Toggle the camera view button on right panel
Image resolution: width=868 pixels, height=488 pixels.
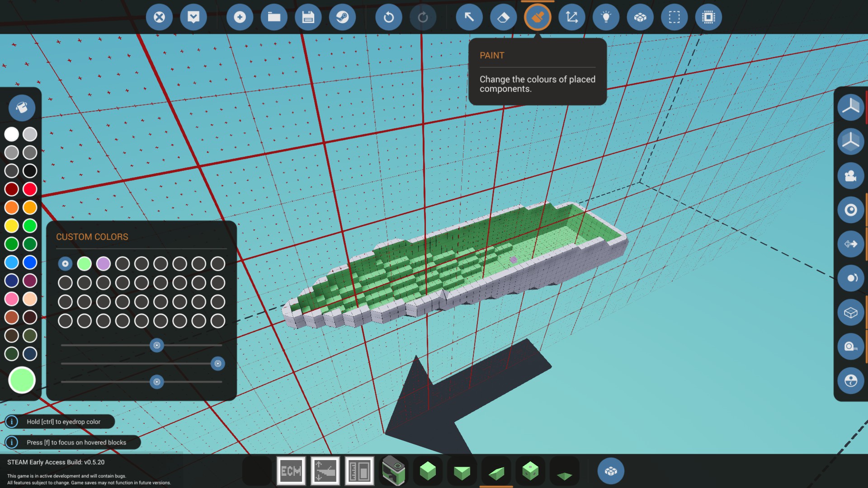tap(850, 176)
